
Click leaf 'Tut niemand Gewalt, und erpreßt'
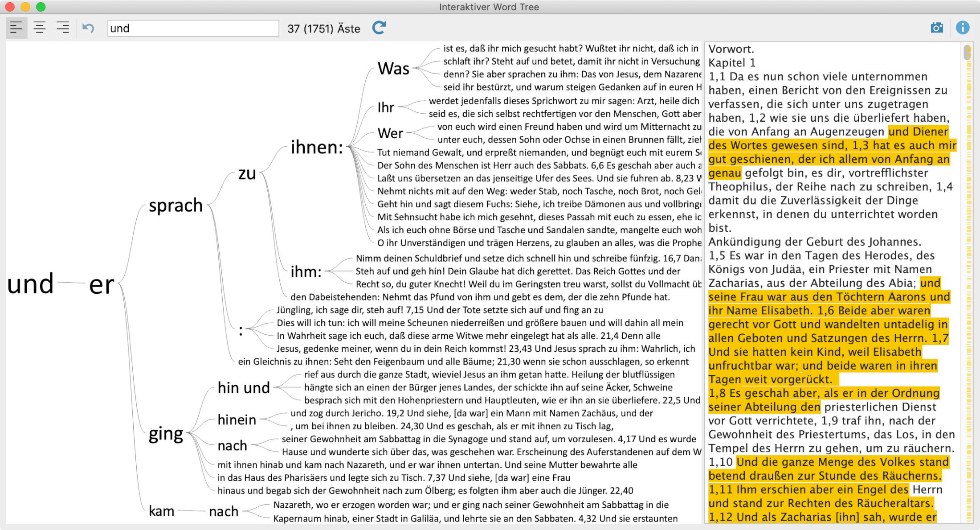[x=539, y=152]
